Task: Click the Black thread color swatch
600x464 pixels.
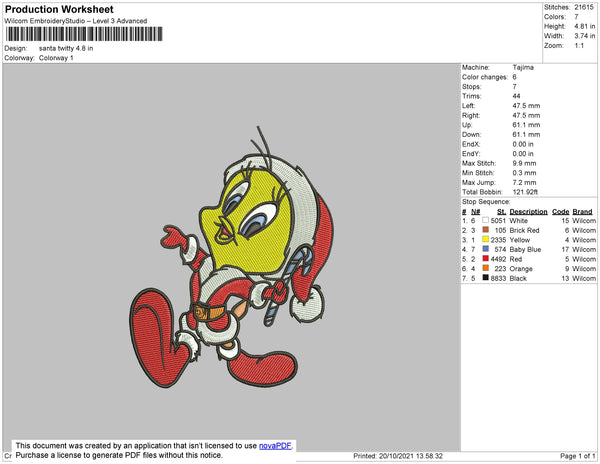Action: (x=486, y=278)
